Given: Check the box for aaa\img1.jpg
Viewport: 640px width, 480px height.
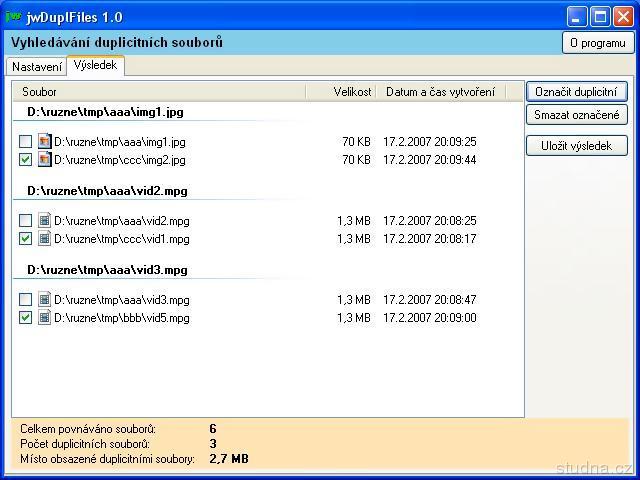Looking at the screenshot, I should tap(26, 142).
